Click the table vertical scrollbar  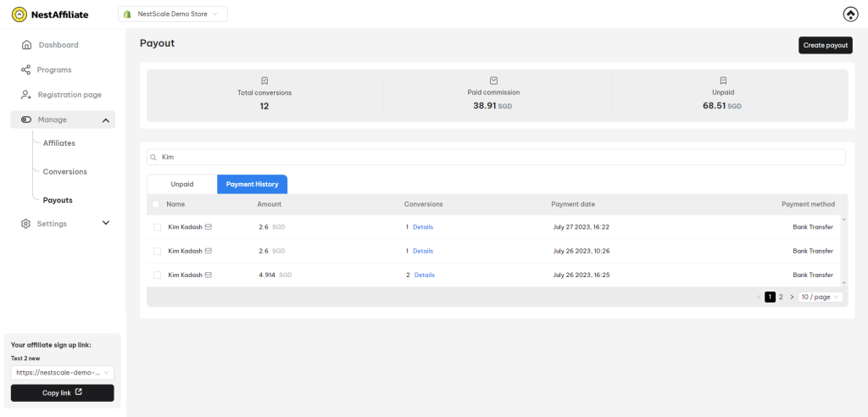tap(843, 251)
